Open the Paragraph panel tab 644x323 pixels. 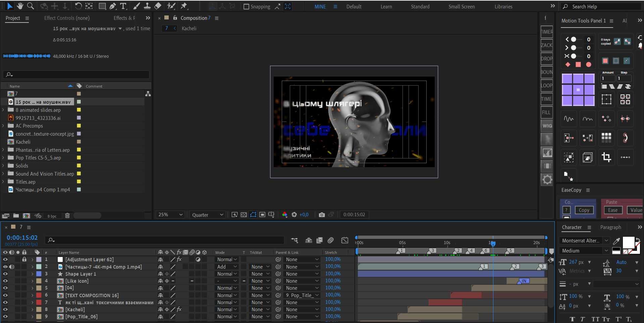(610, 227)
